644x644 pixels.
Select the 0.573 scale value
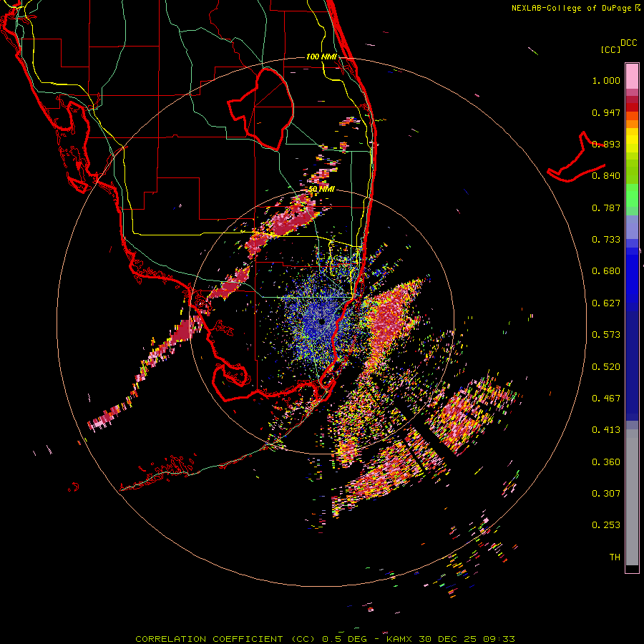(x=606, y=335)
